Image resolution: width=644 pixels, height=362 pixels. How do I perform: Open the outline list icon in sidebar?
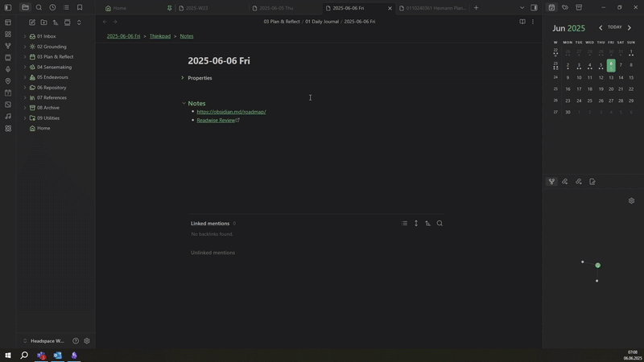(x=66, y=7)
